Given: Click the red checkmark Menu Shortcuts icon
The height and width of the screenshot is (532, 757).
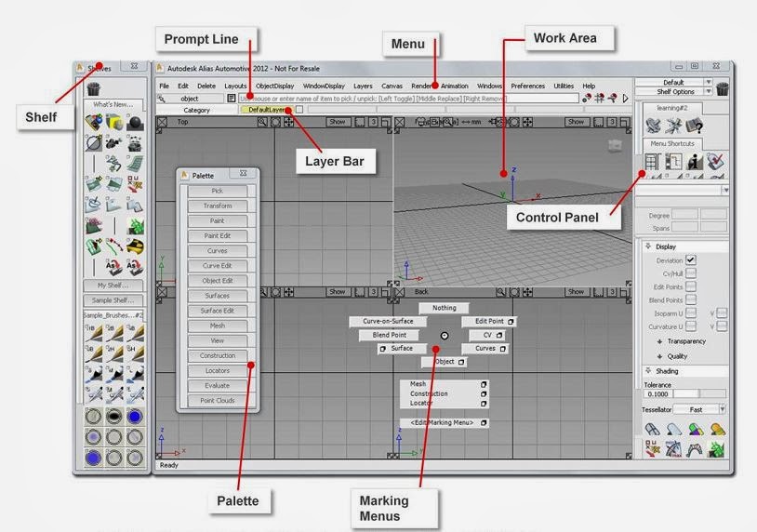Looking at the screenshot, I should (x=715, y=162).
